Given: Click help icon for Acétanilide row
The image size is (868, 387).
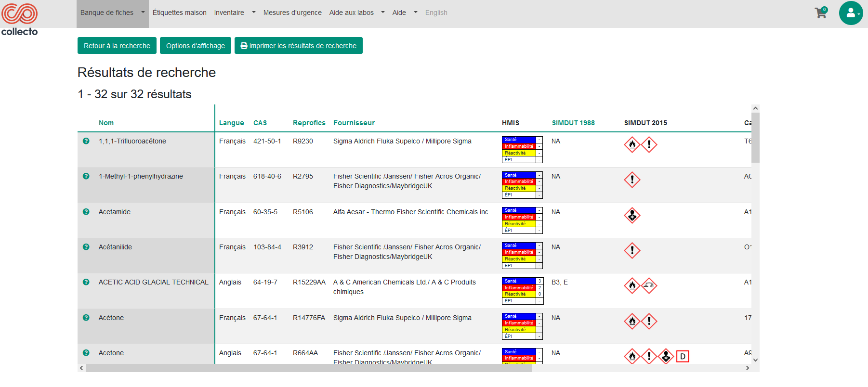Looking at the screenshot, I should 86,247.
